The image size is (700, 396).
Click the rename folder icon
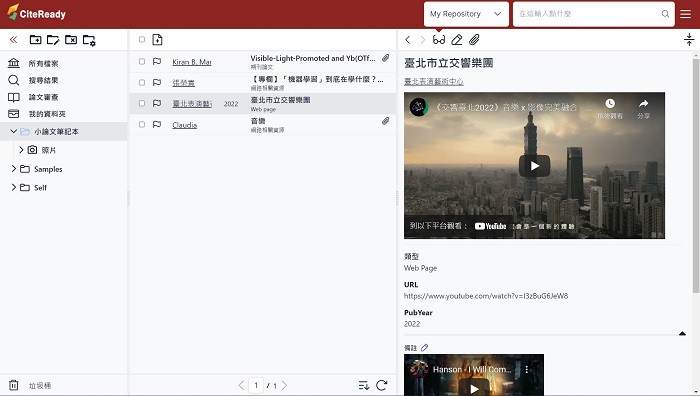[53, 40]
